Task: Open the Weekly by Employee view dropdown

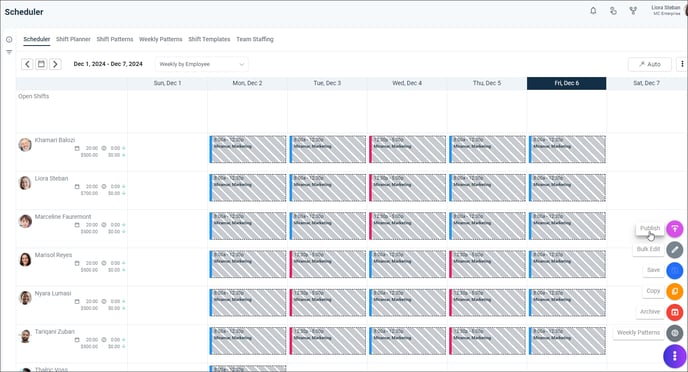Action: (x=202, y=64)
